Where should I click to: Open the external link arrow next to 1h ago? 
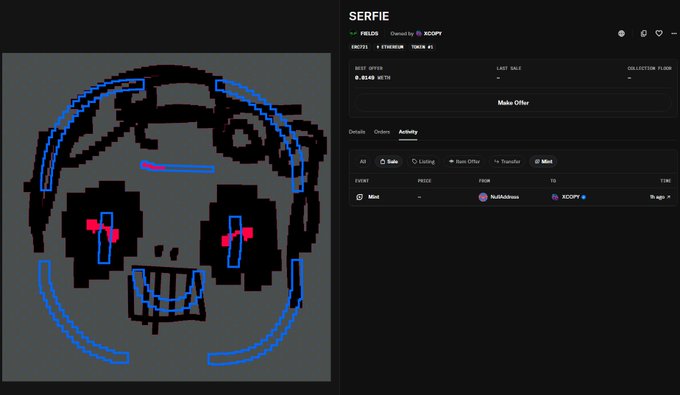coord(668,197)
